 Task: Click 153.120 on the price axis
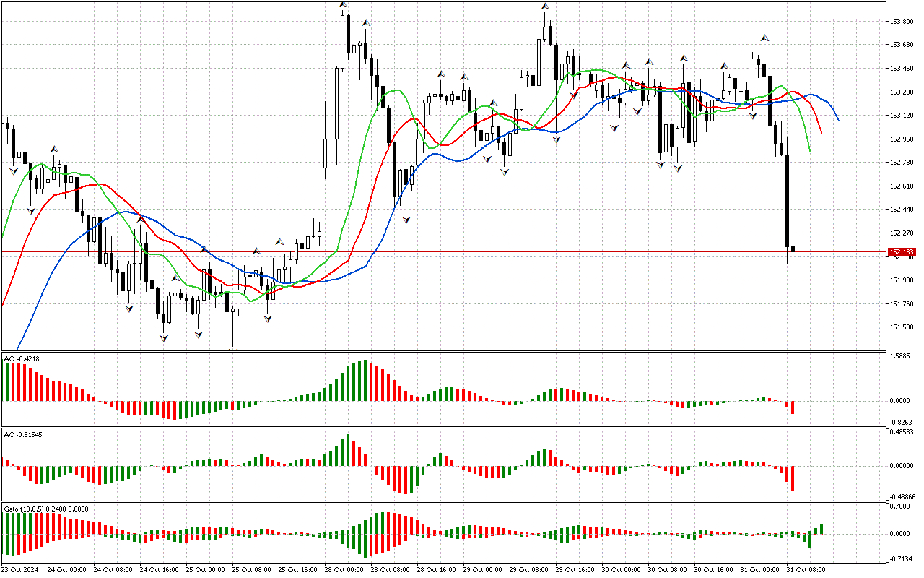click(902, 116)
